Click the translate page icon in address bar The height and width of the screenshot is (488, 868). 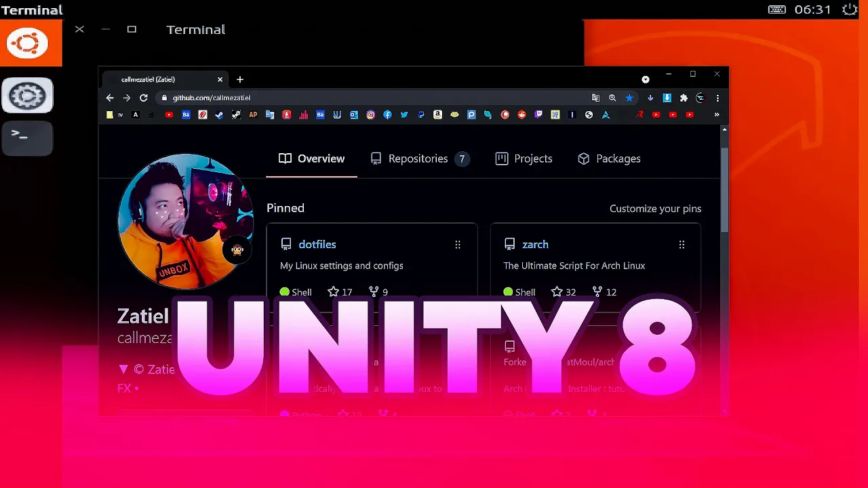(x=595, y=98)
